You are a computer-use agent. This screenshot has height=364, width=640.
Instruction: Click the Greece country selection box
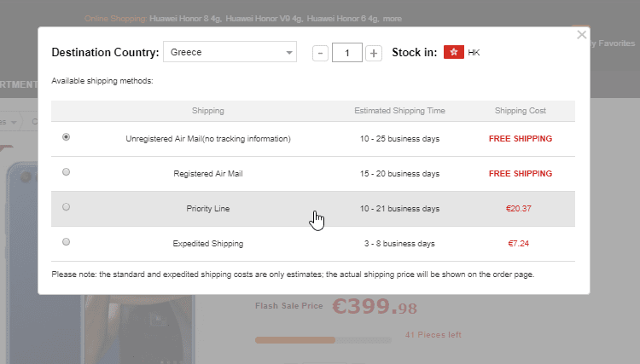[x=230, y=52]
